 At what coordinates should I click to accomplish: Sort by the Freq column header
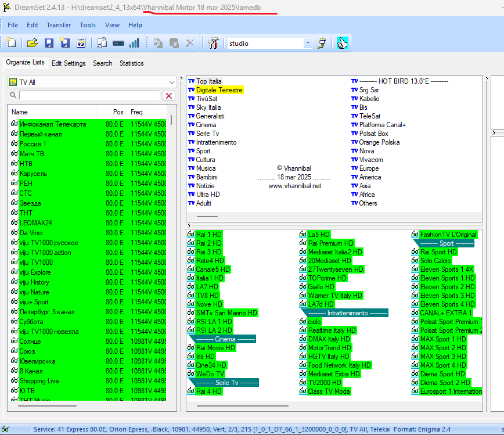(147, 112)
